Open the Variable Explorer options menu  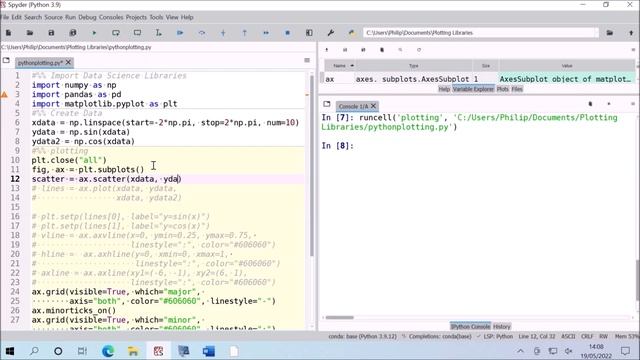click(633, 50)
